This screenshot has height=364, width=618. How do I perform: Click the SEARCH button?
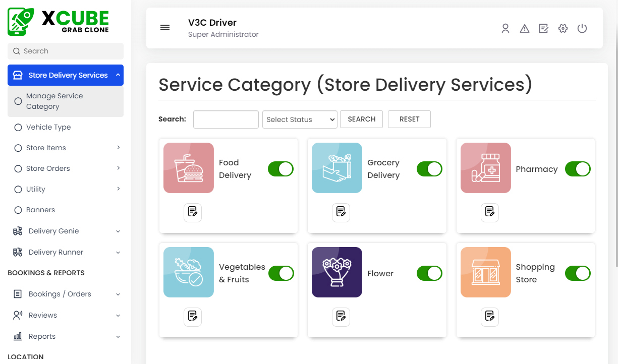[x=361, y=119]
